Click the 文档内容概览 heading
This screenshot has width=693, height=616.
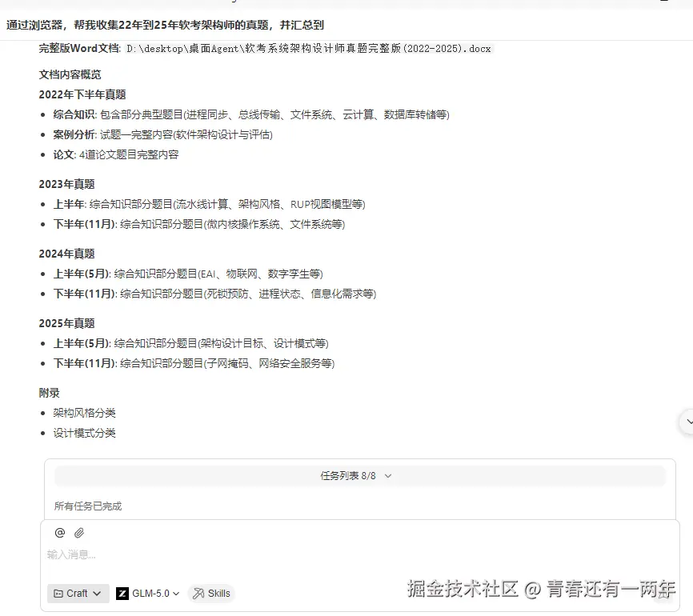click(x=70, y=74)
